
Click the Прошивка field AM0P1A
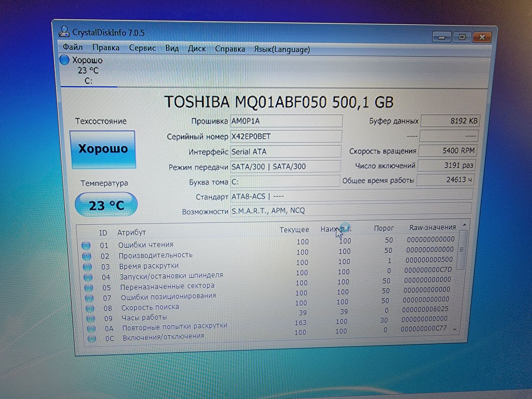[286, 121]
